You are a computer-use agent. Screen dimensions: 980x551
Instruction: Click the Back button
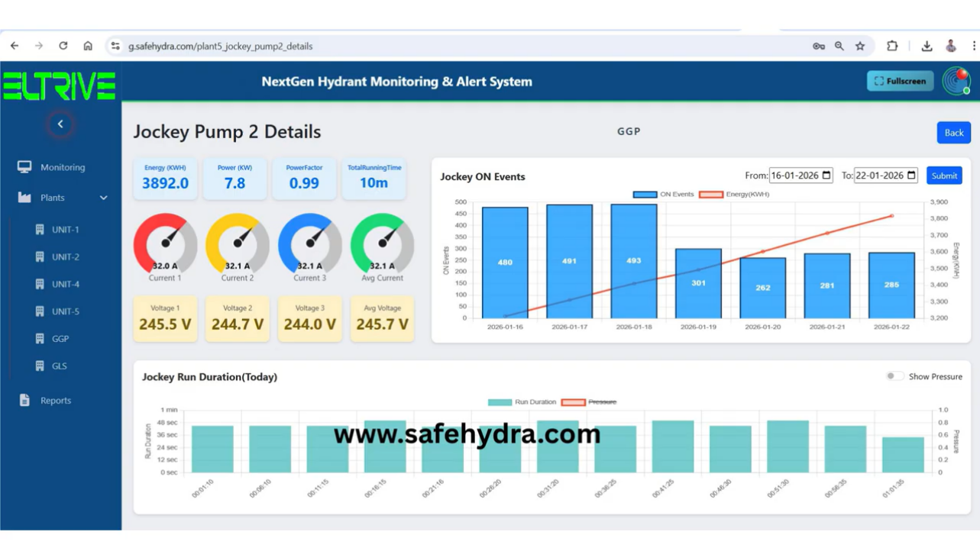(953, 132)
